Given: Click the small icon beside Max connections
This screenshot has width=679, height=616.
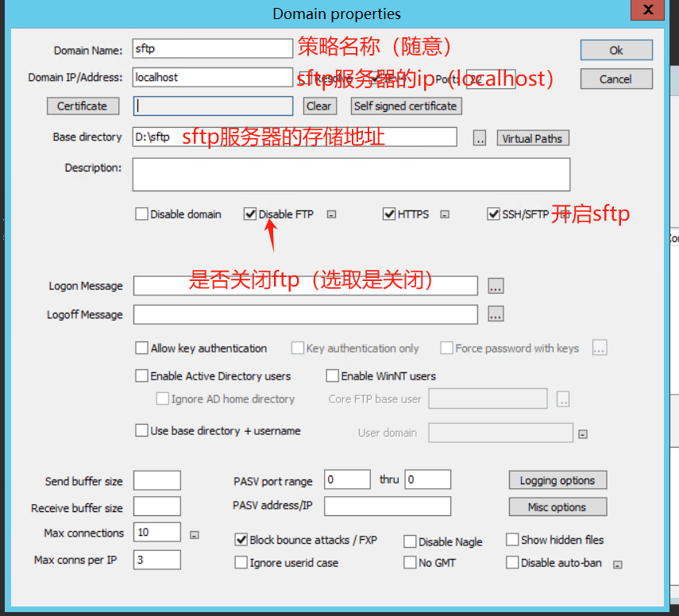Looking at the screenshot, I should 194,534.
